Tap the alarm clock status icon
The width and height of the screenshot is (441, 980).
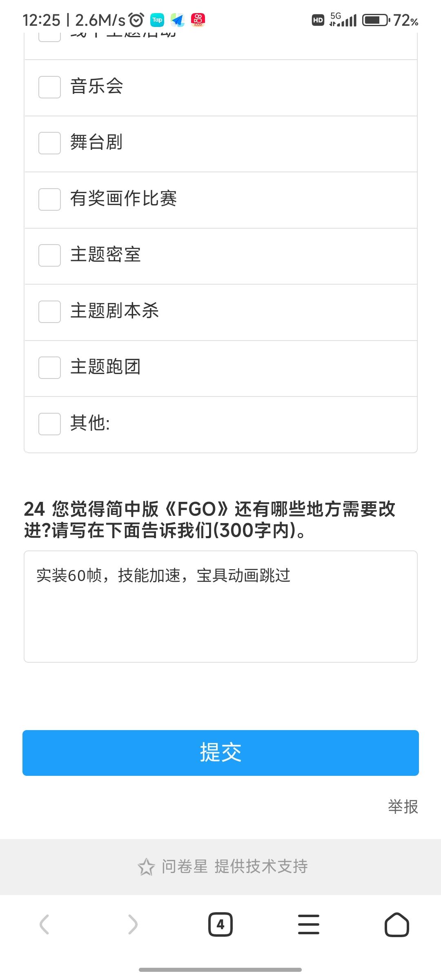click(x=136, y=20)
